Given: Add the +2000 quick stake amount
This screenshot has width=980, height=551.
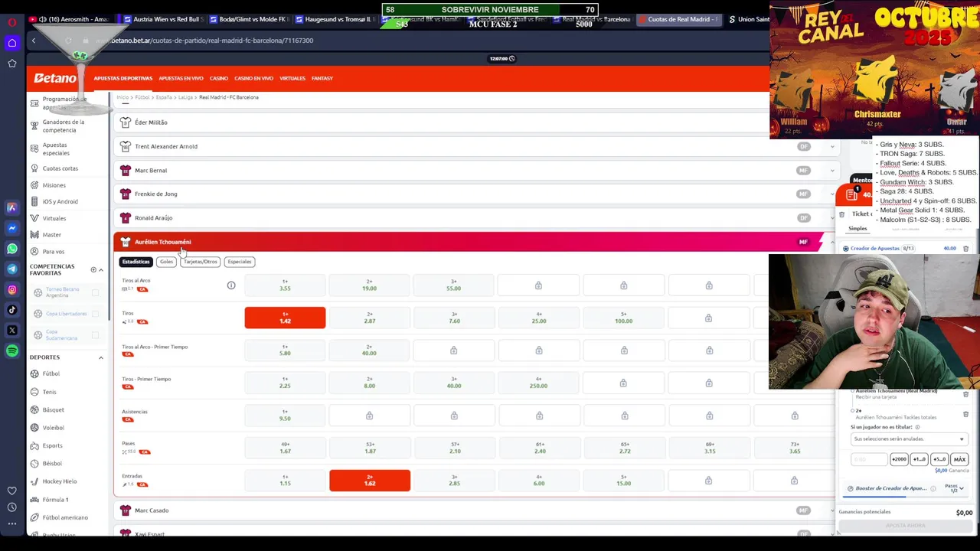Looking at the screenshot, I should [x=899, y=459].
